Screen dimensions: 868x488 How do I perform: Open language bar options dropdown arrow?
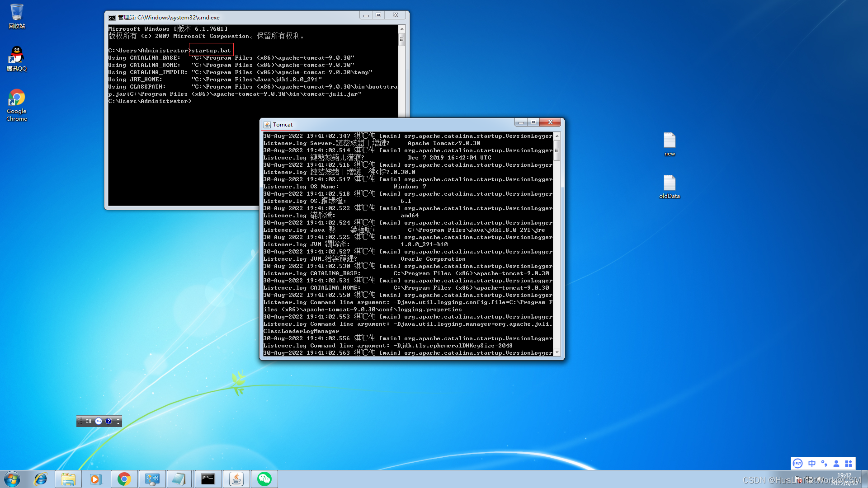point(118,424)
